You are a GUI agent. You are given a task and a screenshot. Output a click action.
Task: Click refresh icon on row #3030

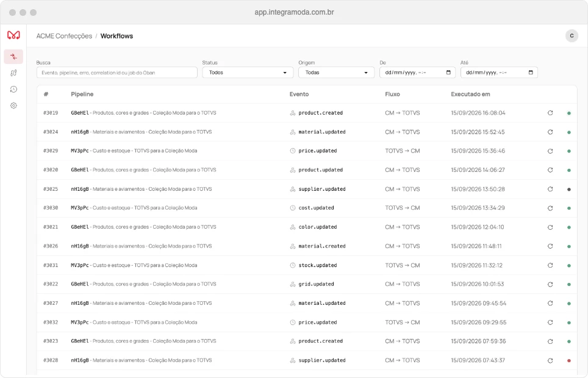click(x=550, y=208)
